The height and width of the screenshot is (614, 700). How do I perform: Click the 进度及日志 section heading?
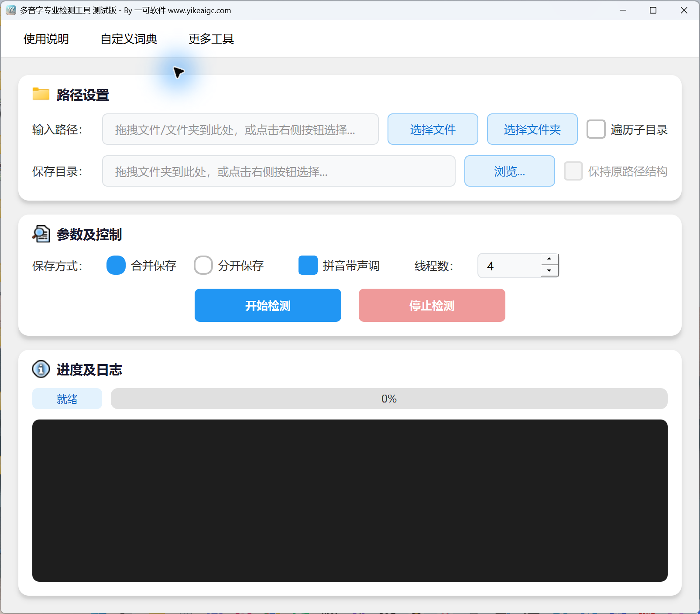click(89, 369)
